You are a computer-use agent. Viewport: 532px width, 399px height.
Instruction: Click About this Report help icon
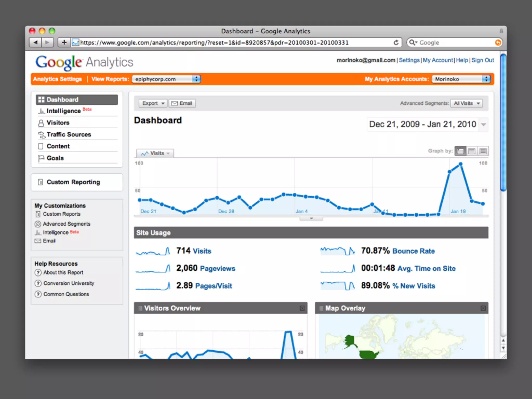click(x=38, y=272)
